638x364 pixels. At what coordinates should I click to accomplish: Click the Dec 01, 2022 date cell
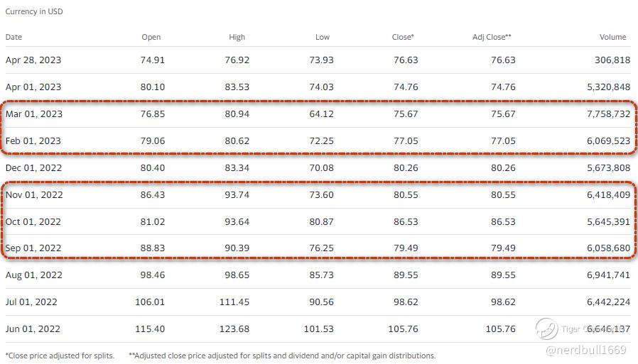click(34, 168)
